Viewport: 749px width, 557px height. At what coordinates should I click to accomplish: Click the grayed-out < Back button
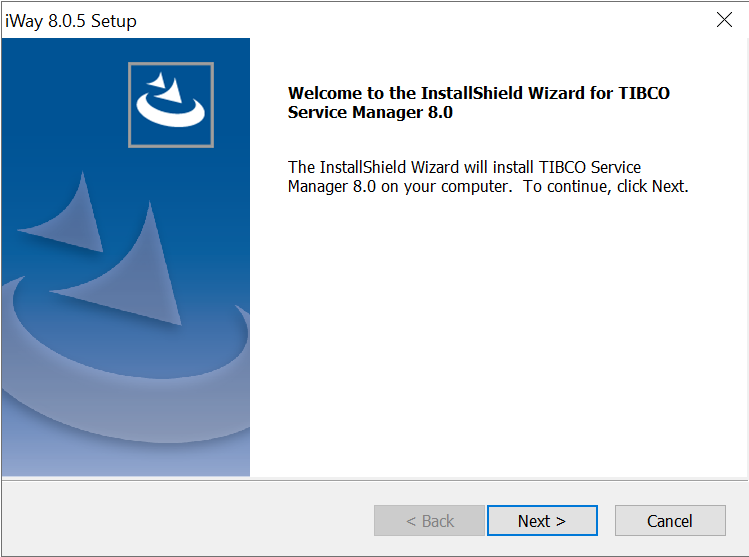coord(429,520)
